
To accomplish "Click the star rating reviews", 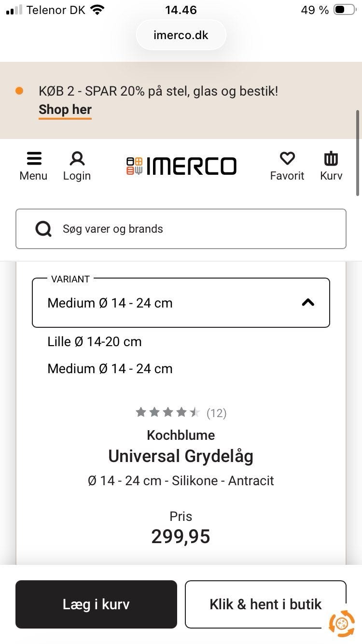I will click(181, 413).
